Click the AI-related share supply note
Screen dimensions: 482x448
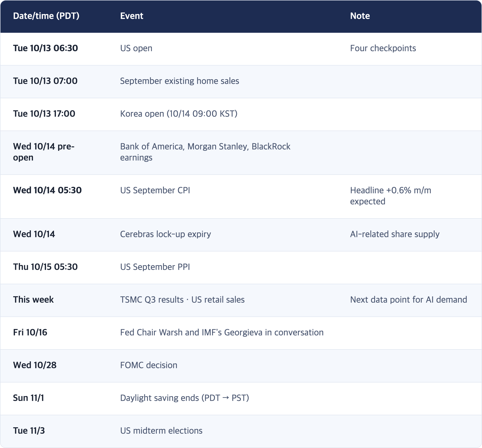[x=395, y=234]
